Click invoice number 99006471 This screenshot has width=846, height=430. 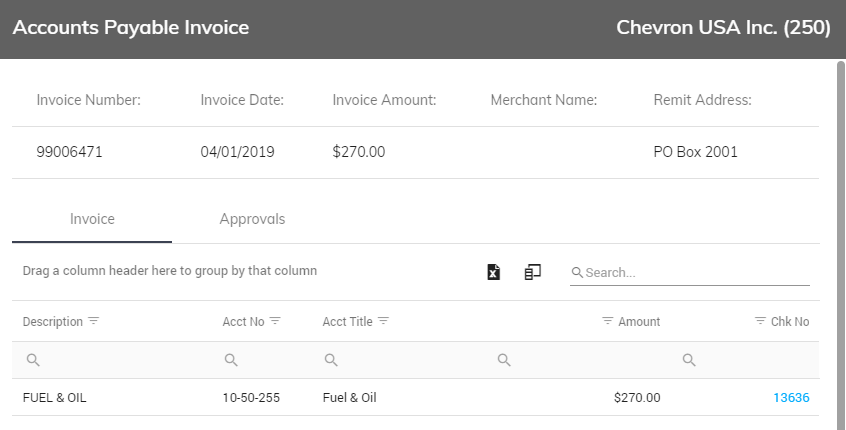(69, 152)
